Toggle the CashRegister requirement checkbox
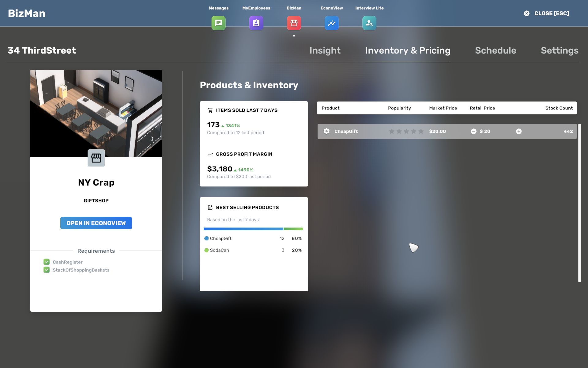Screen dimensions: 588x368 point(47,262)
